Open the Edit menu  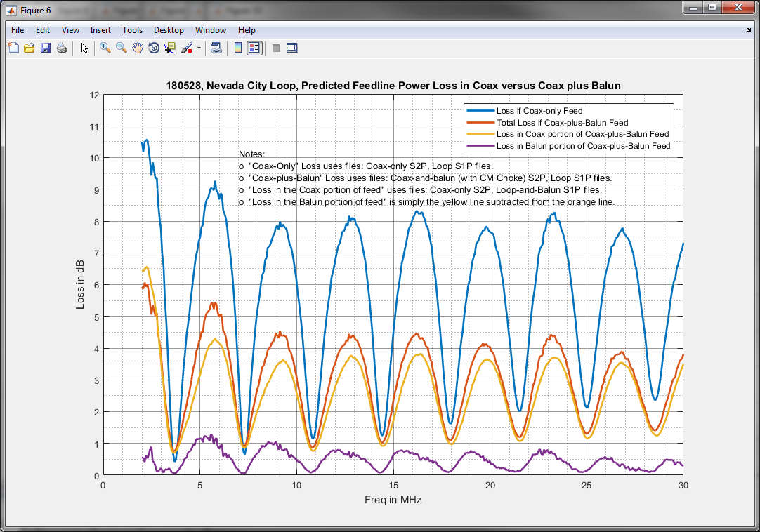pos(43,30)
